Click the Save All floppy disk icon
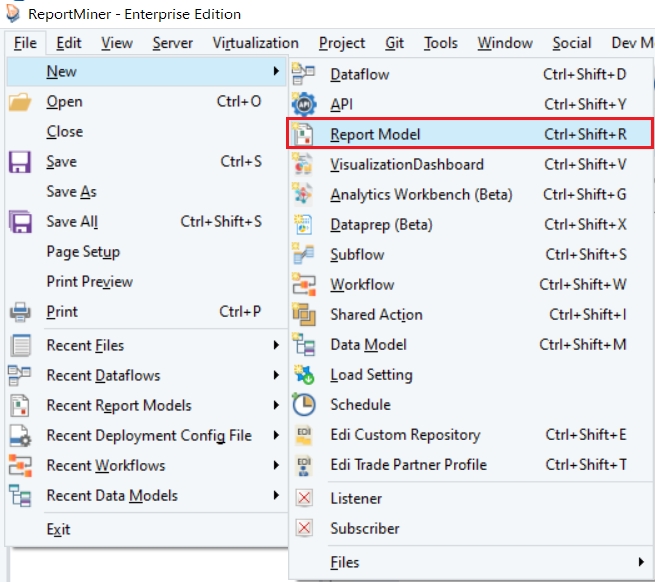655x582 pixels. 20,222
